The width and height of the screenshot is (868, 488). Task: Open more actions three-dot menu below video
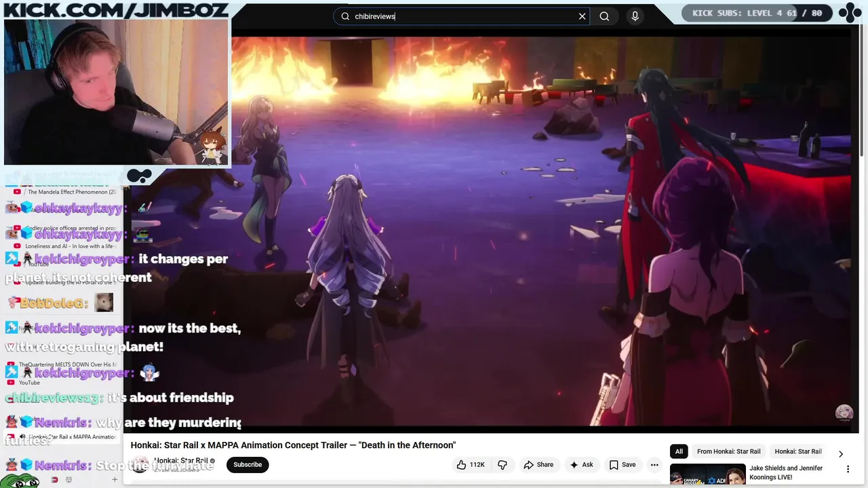click(x=654, y=464)
